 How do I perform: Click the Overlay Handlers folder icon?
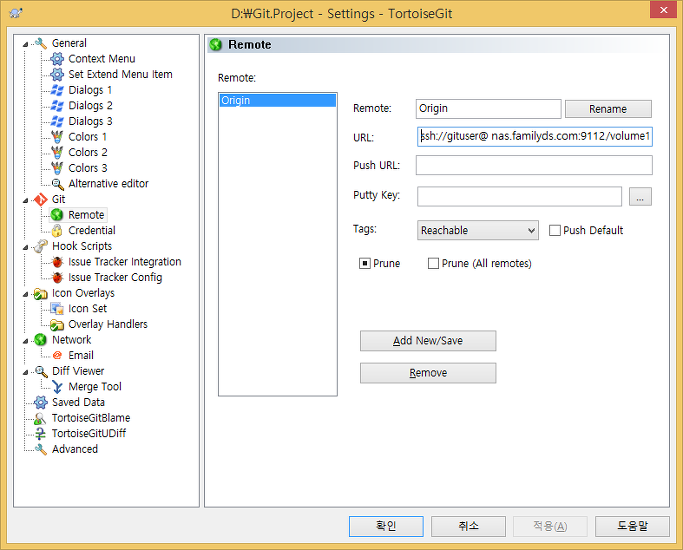pyautogui.click(x=57, y=324)
